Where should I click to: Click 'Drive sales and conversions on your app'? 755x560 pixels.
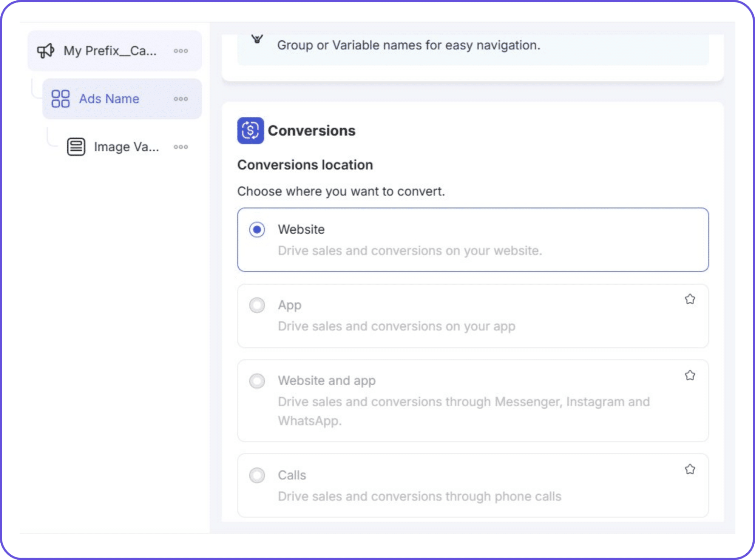[397, 326]
